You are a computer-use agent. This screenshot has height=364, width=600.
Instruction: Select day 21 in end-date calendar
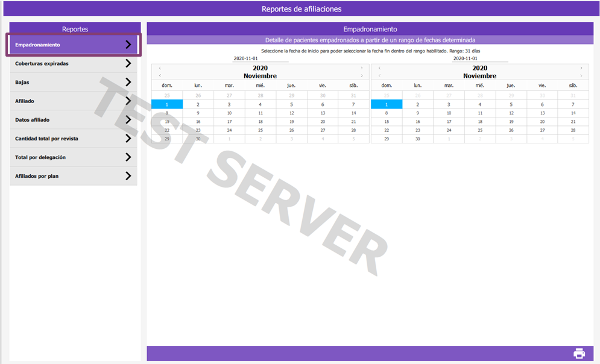(573, 122)
